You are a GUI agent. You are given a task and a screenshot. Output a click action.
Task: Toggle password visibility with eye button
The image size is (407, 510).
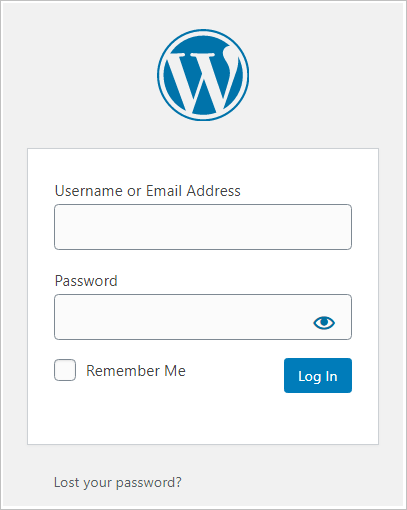tap(324, 322)
